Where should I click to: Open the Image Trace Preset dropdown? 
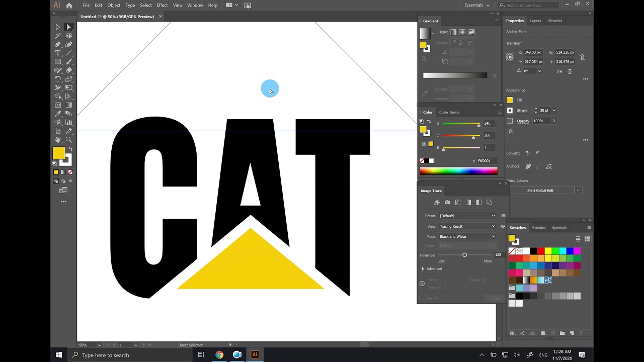click(x=467, y=216)
